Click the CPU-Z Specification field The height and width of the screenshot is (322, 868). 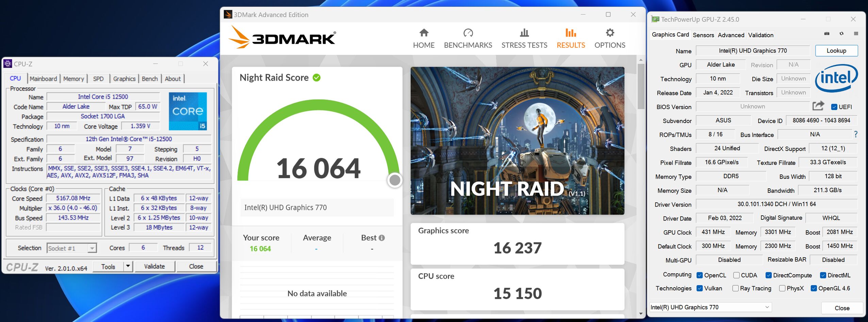(x=129, y=139)
